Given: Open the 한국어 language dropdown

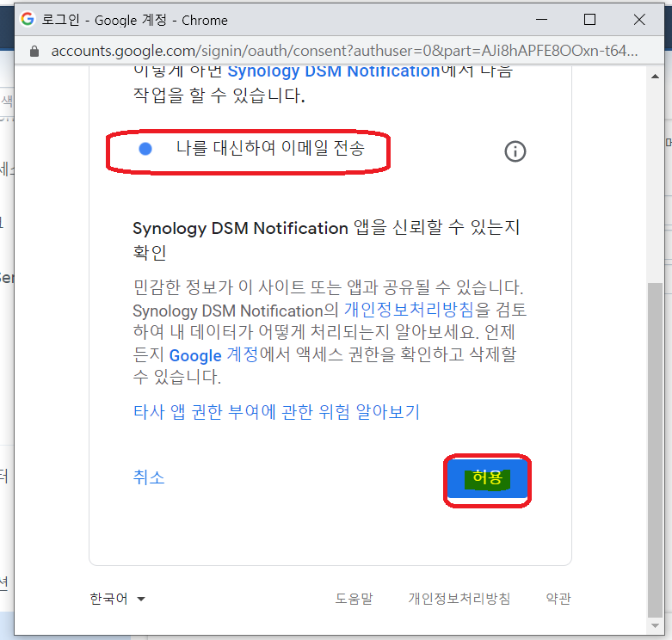Looking at the screenshot, I should [117, 599].
